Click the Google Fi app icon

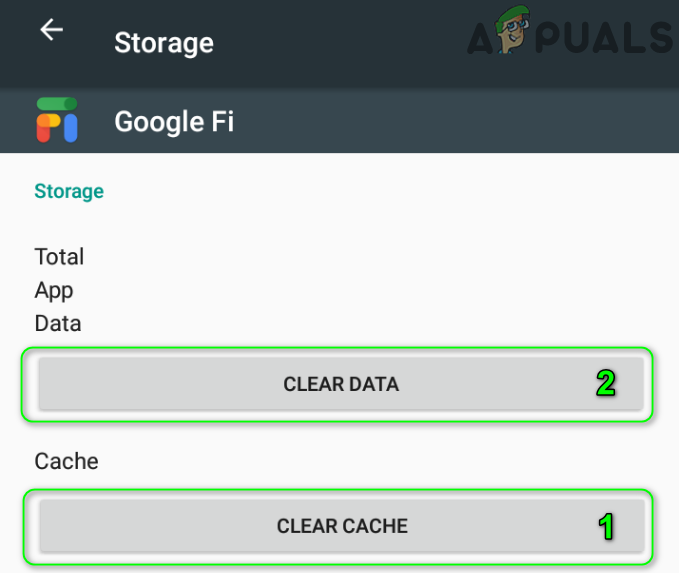coord(56,119)
